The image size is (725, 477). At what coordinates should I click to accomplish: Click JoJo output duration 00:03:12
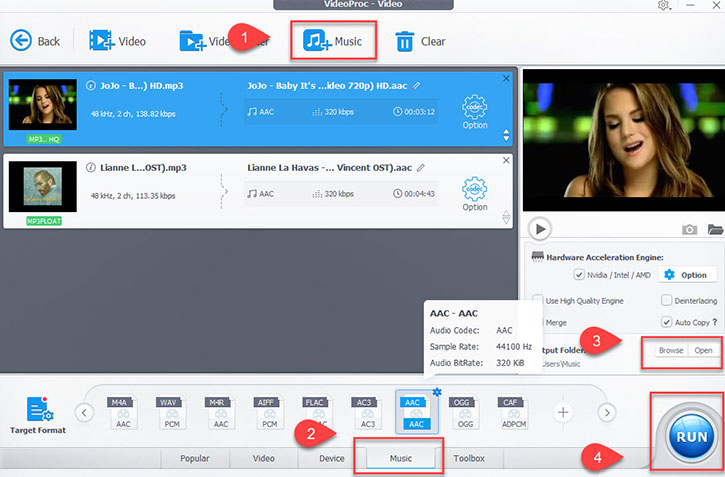pyautogui.click(x=414, y=112)
